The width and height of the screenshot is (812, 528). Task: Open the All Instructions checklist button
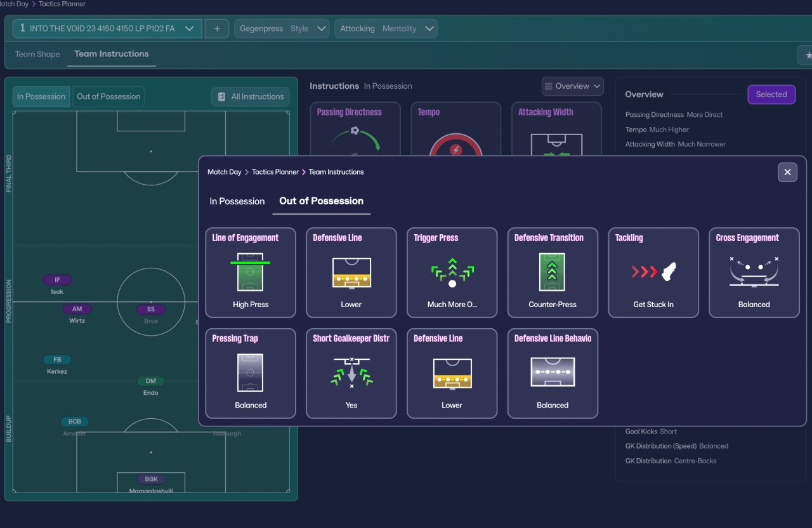pyautogui.click(x=251, y=96)
